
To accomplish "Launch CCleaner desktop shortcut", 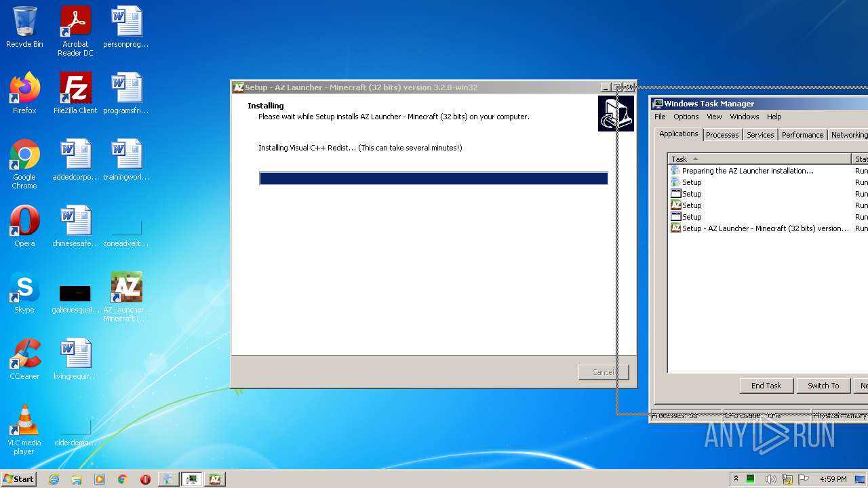I will point(24,359).
